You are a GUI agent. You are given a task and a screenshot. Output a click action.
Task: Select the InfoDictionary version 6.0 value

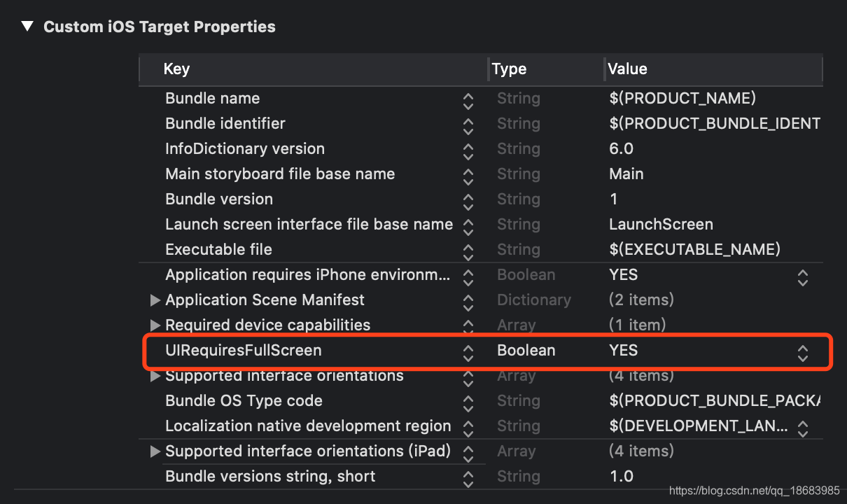621,148
